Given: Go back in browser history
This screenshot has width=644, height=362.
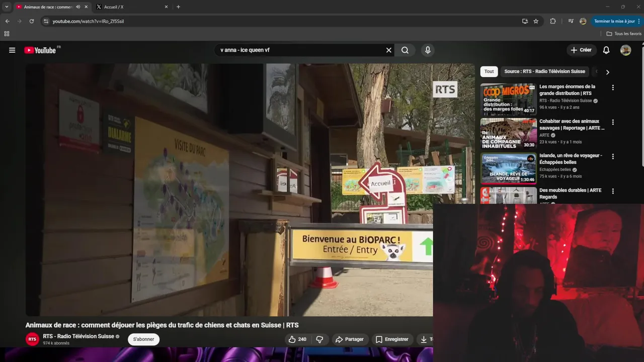Looking at the screenshot, I should pyautogui.click(x=7, y=21).
